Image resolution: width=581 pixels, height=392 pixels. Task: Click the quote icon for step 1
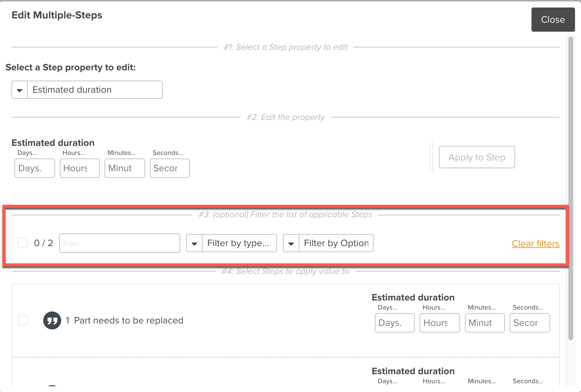[x=52, y=320]
